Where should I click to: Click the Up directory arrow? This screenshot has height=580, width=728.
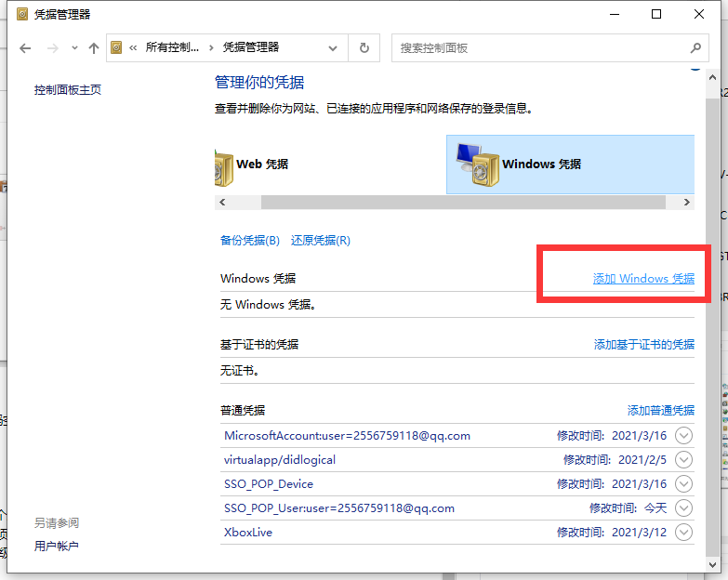point(93,48)
